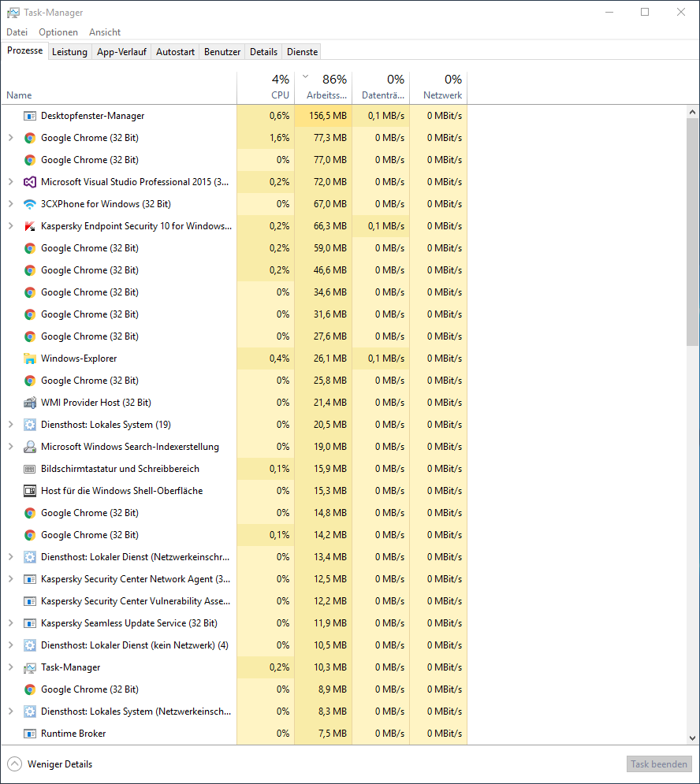Expand Kaspersky Security Center Network Agent
The height and width of the screenshot is (784, 700).
[10, 578]
